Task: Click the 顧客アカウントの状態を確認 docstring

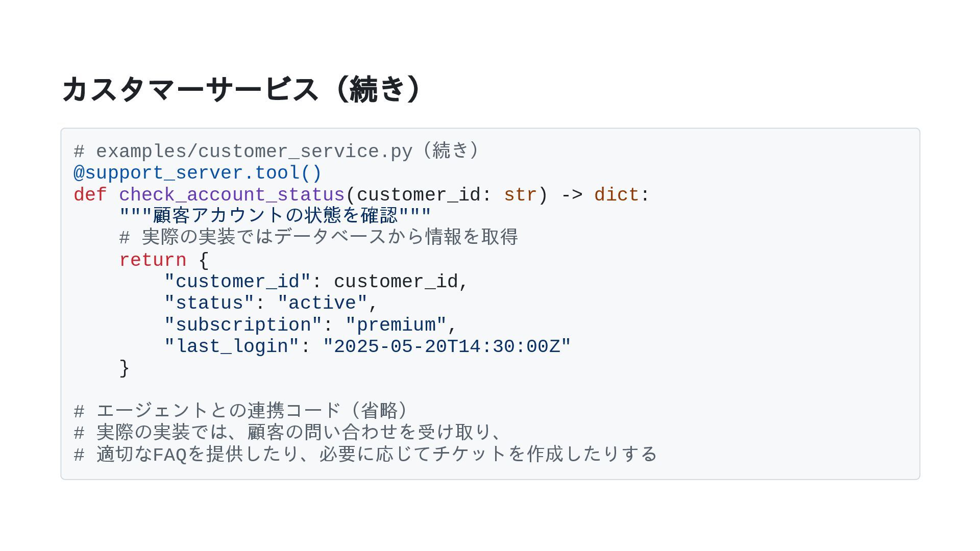Action: [x=275, y=216]
